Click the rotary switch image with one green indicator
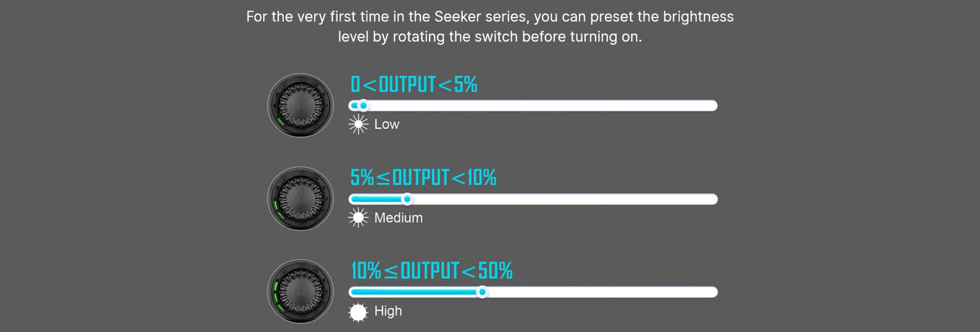This screenshot has height=332, width=980. [x=300, y=105]
